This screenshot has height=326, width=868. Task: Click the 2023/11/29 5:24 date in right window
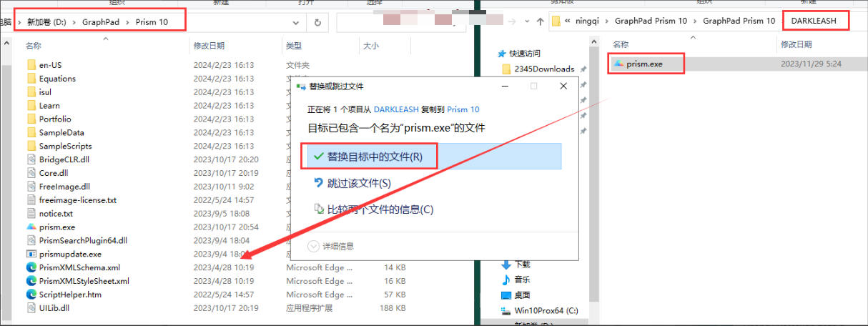click(811, 64)
